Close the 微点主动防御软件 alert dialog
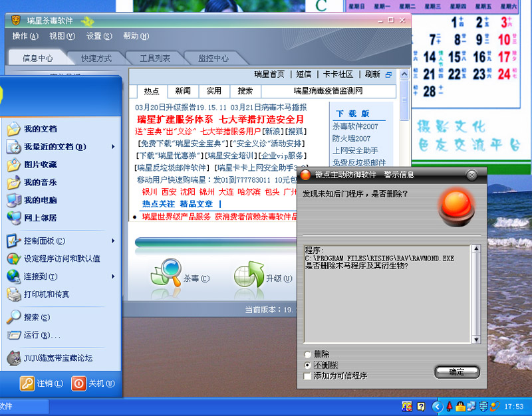The width and height of the screenshot is (532, 416). tap(471, 175)
